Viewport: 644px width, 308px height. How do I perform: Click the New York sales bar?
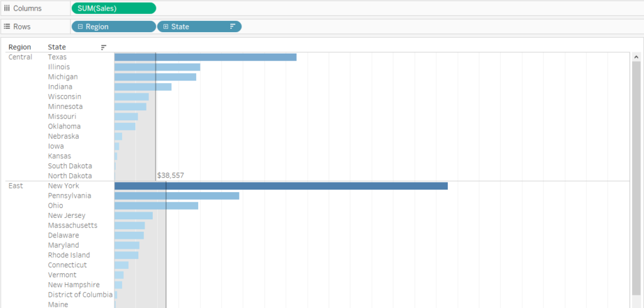[281, 186]
